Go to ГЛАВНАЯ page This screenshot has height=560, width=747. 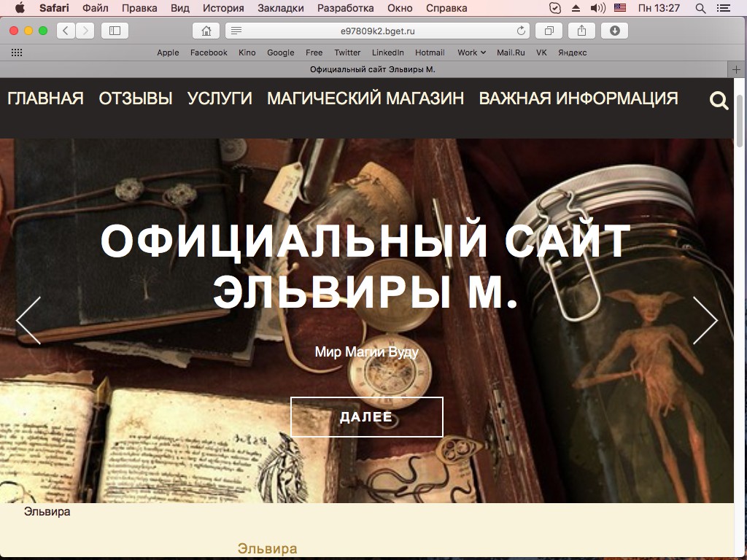[45, 98]
